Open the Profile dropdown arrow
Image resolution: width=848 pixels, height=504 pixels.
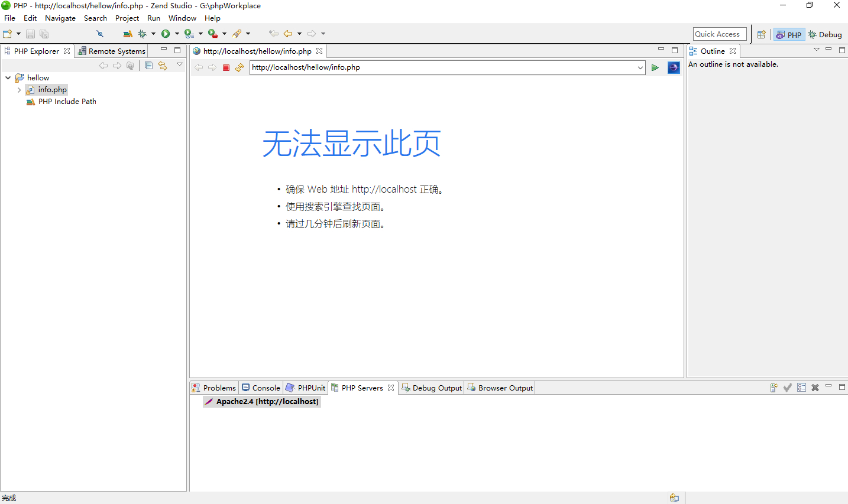coord(200,34)
